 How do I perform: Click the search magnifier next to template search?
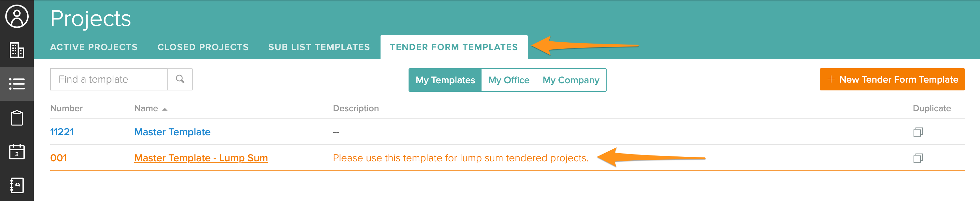(x=179, y=79)
